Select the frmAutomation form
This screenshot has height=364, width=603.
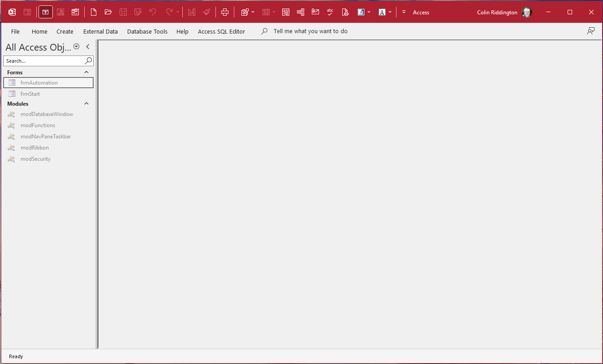point(48,83)
